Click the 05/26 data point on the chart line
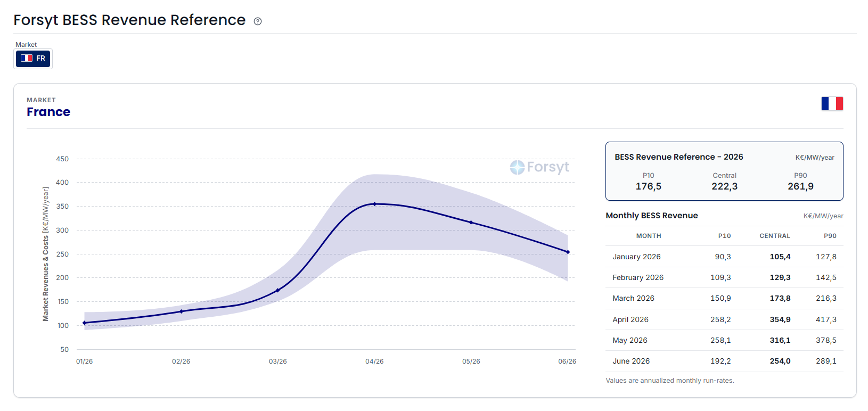The height and width of the screenshot is (411, 868). point(471,223)
